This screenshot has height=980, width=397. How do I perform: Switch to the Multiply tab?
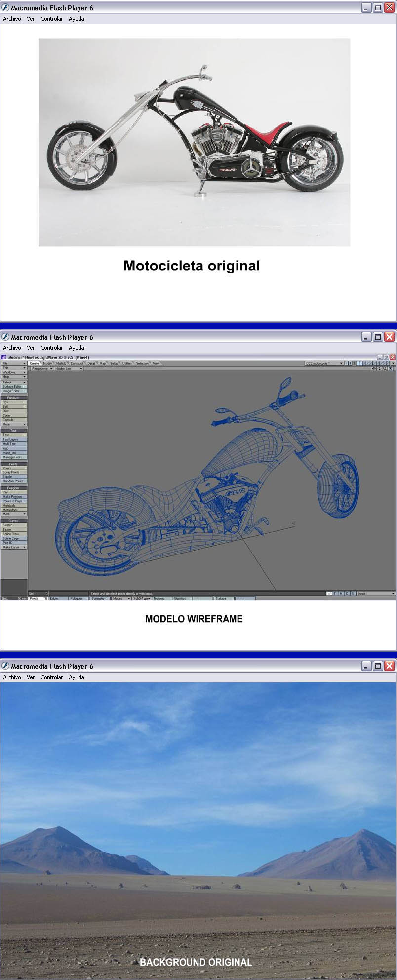point(61,363)
